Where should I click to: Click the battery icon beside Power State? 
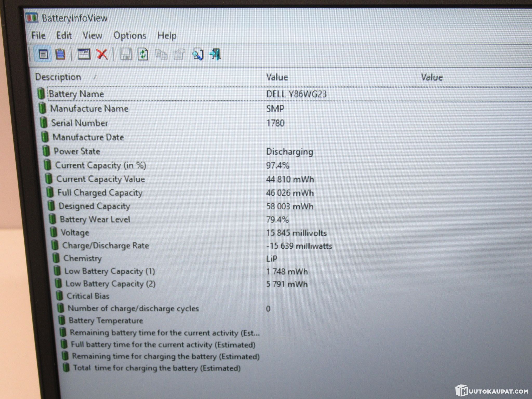click(x=46, y=151)
